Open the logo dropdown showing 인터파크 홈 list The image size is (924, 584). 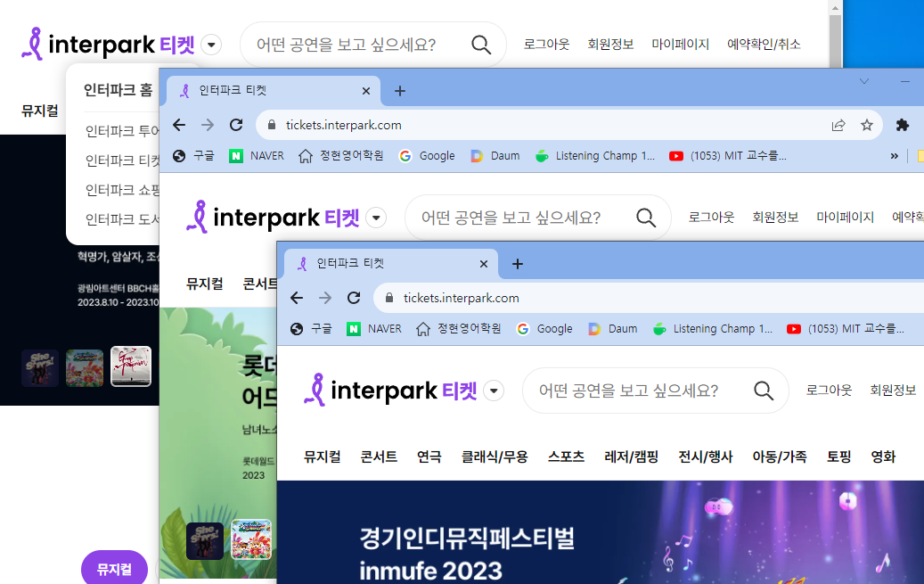point(211,44)
